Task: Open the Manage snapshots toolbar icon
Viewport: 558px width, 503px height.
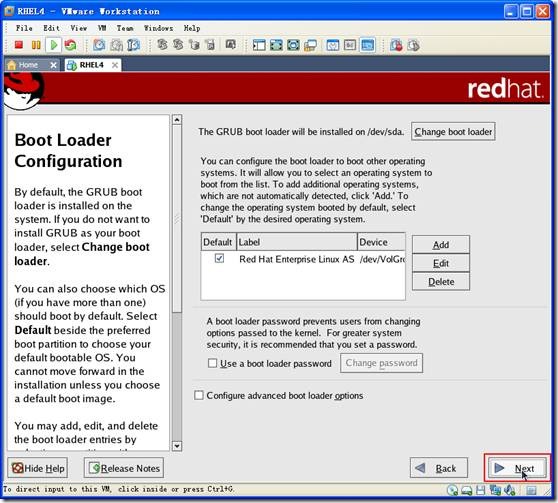Action: (133, 45)
